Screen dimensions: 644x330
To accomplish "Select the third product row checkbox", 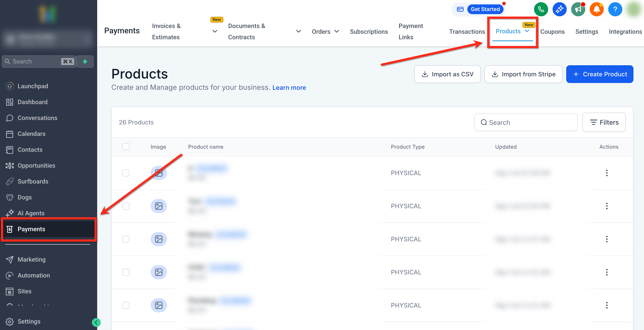I will tap(126, 239).
